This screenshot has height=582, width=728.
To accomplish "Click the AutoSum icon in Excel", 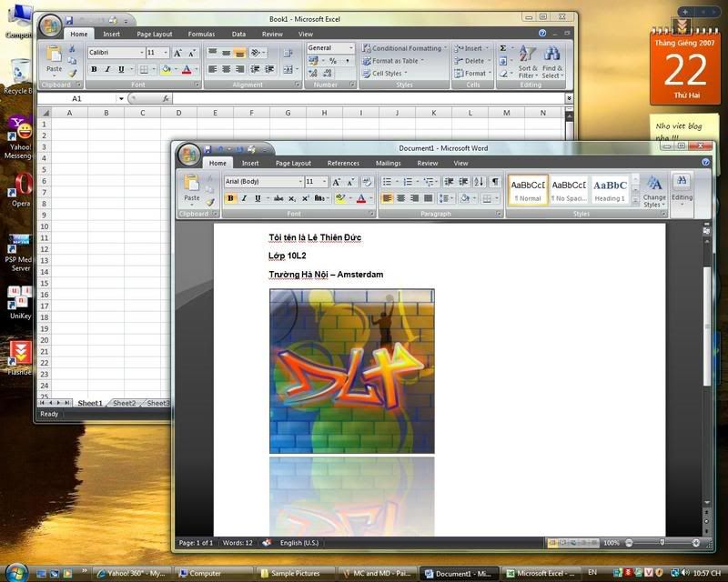I will (x=503, y=48).
